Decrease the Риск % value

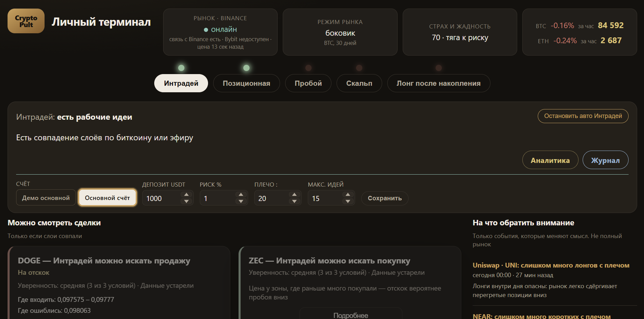(241, 201)
